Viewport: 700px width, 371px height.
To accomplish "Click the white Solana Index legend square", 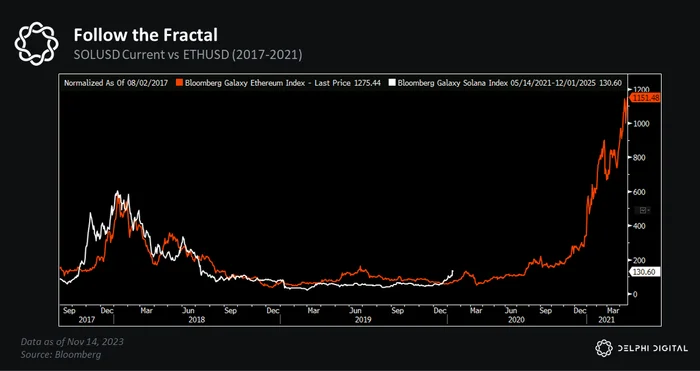I will point(392,83).
